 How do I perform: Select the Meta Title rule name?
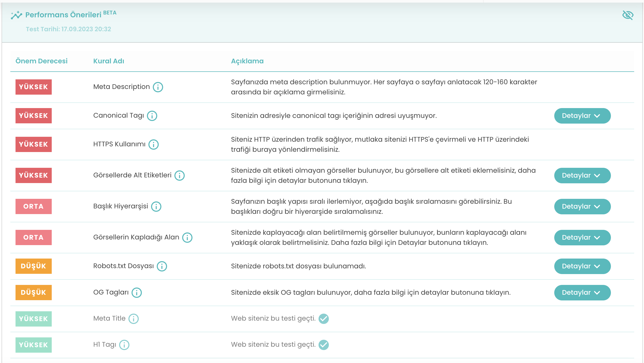pos(109,318)
